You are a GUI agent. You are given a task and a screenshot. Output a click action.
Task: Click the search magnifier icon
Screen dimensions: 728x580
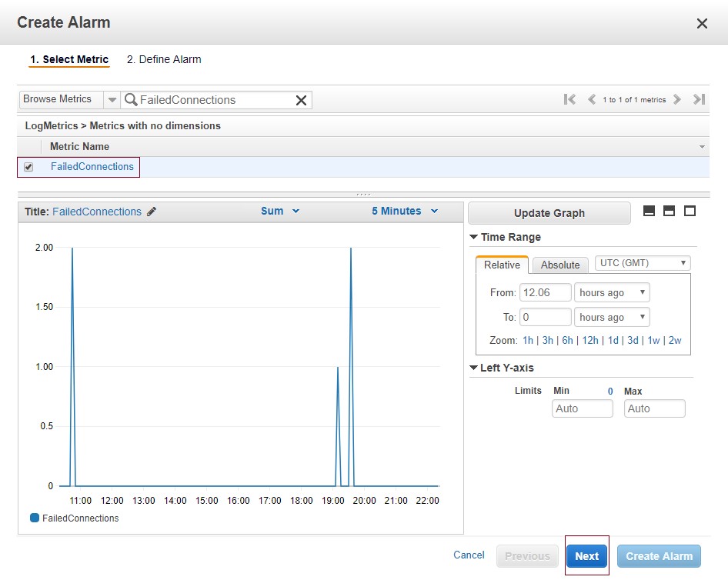(131, 100)
